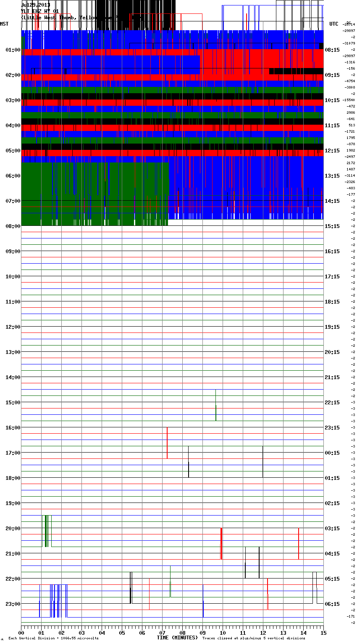Click the UTC label '13:15'

(332, 176)
